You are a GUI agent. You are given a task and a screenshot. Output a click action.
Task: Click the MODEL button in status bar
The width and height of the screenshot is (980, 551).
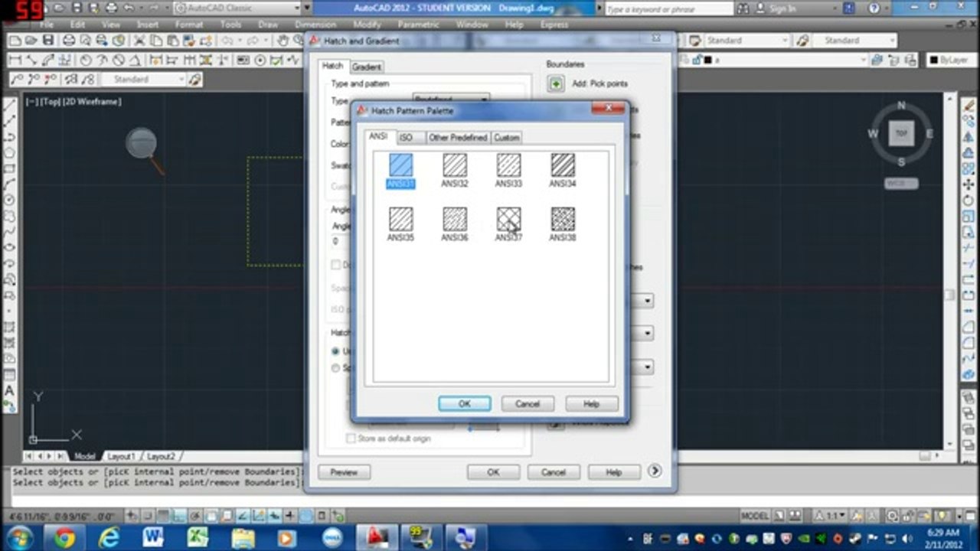[755, 516]
